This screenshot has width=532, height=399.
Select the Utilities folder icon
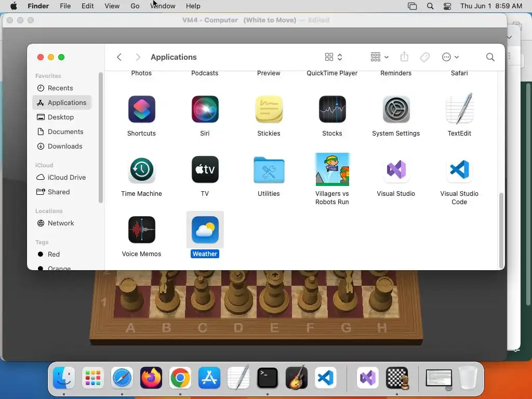click(x=269, y=170)
